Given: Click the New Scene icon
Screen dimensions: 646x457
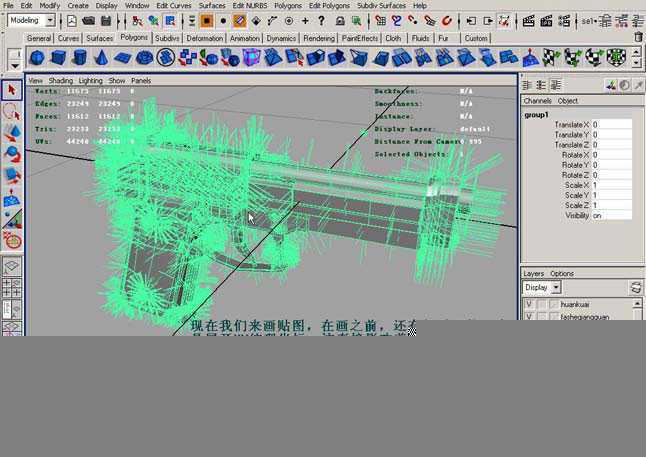Looking at the screenshot, I should (x=72, y=21).
